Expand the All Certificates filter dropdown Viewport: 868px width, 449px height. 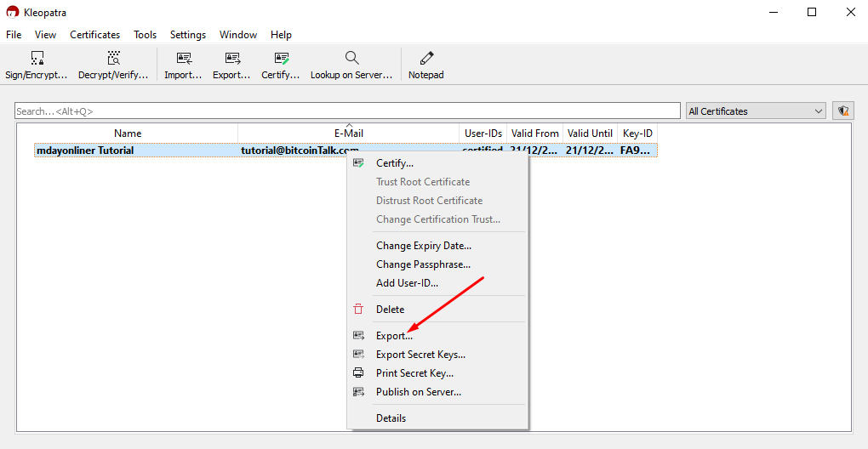point(756,111)
